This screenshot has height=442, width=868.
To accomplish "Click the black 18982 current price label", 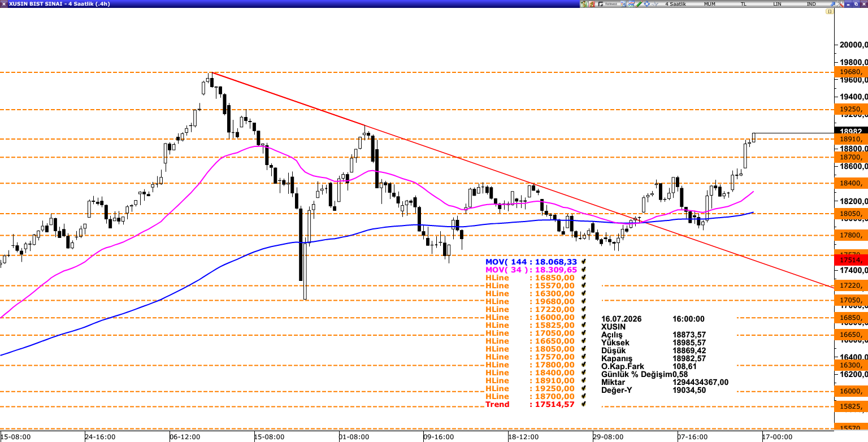I will click(x=851, y=131).
